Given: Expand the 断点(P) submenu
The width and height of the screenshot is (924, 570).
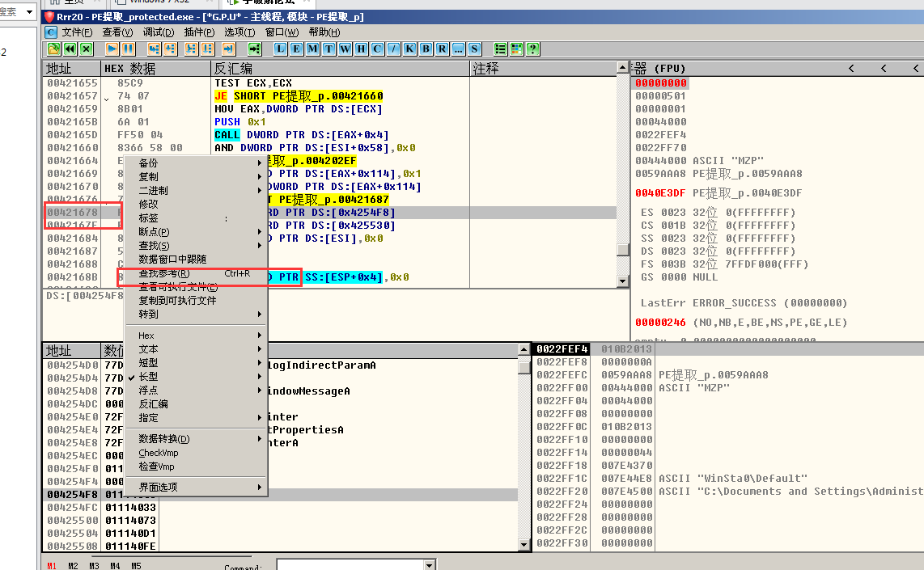Looking at the screenshot, I should (x=195, y=232).
